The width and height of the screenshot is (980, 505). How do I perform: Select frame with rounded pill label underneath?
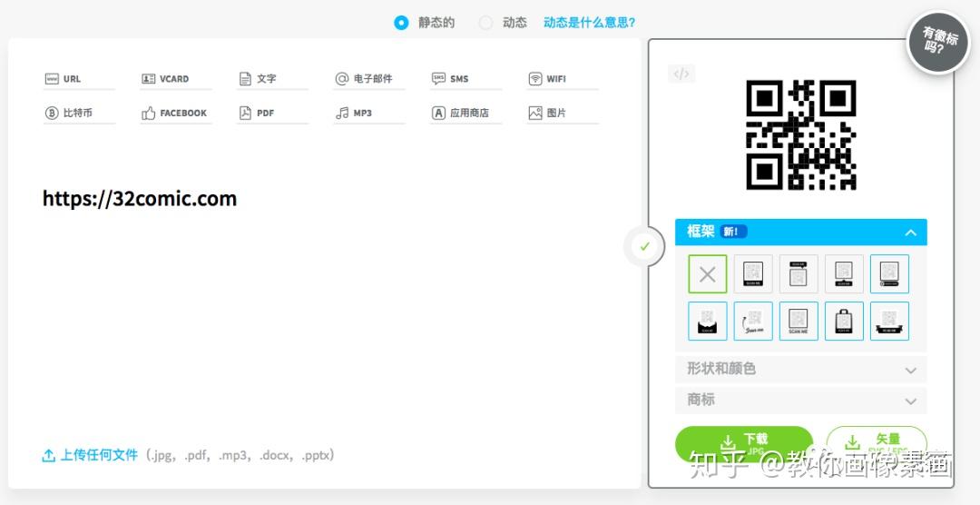(890, 274)
